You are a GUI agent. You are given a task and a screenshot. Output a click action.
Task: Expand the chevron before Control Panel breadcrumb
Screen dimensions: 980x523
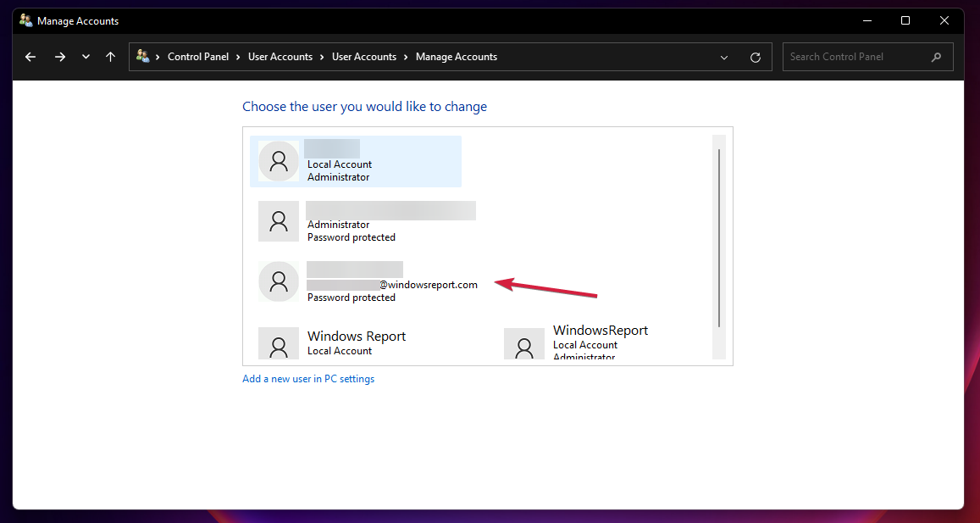coord(158,57)
